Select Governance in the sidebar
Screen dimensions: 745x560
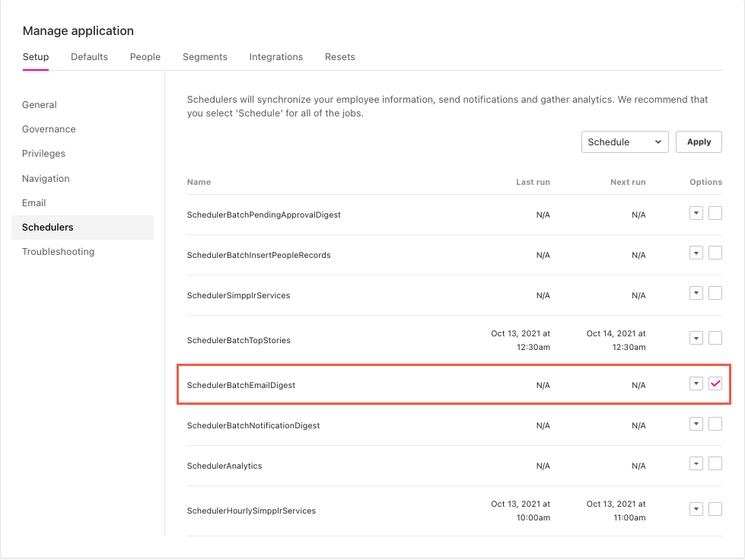coord(49,129)
